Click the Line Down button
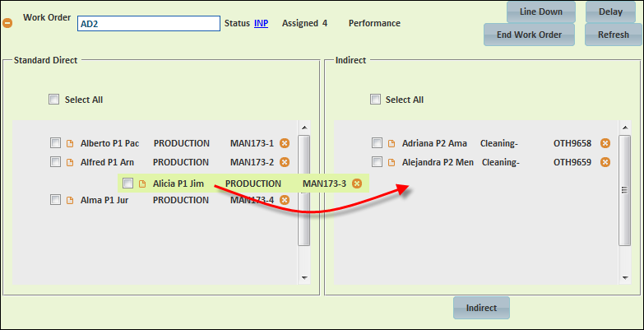Image resolution: width=644 pixels, height=330 pixels. pos(541,12)
